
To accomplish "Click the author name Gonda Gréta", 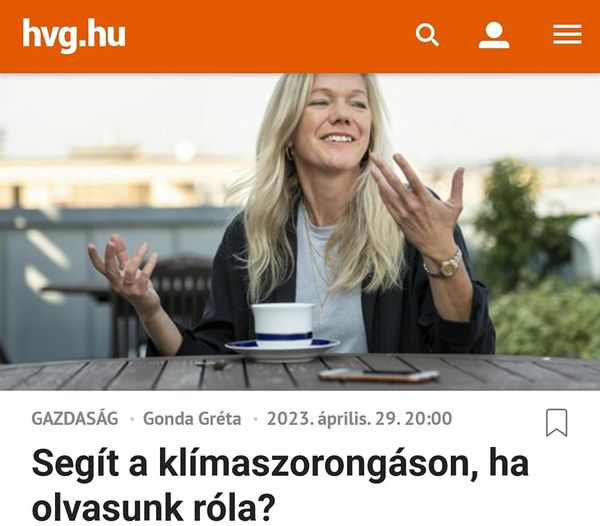I will [x=192, y=419].
